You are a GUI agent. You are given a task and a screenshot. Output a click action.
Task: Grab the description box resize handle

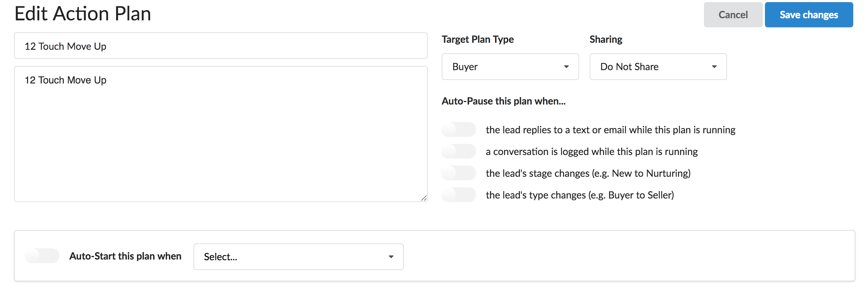[x=423, y=198]
